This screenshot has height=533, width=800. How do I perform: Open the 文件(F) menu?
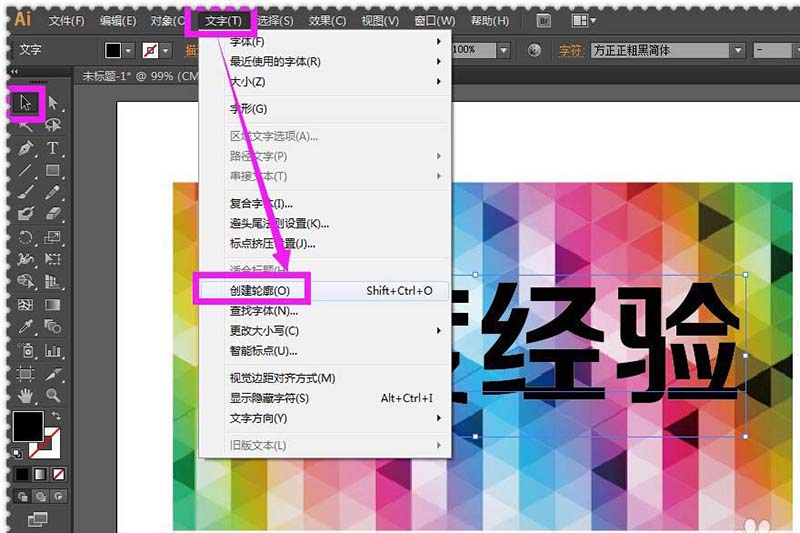(67, 21)
